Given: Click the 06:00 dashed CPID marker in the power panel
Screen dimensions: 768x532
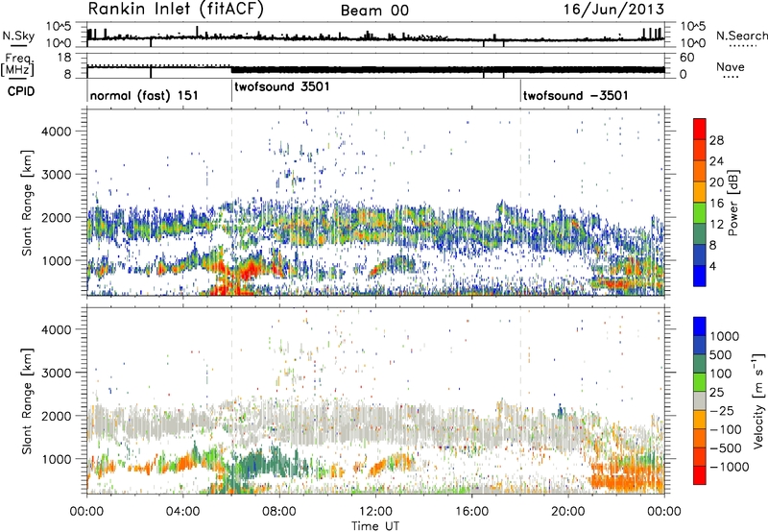Looking at the screenshot, I should (231, 203).
